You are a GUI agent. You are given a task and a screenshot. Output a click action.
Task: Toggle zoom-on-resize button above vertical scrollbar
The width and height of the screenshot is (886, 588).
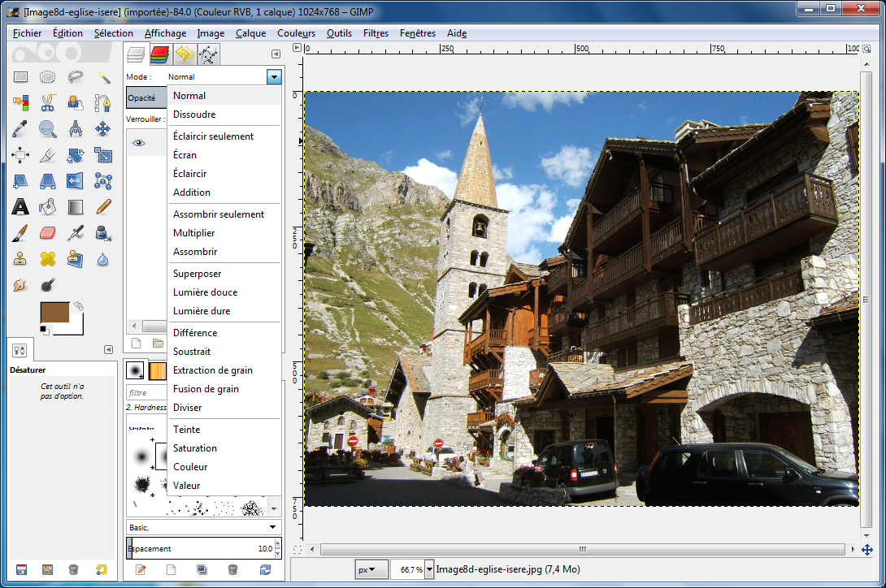866,50
